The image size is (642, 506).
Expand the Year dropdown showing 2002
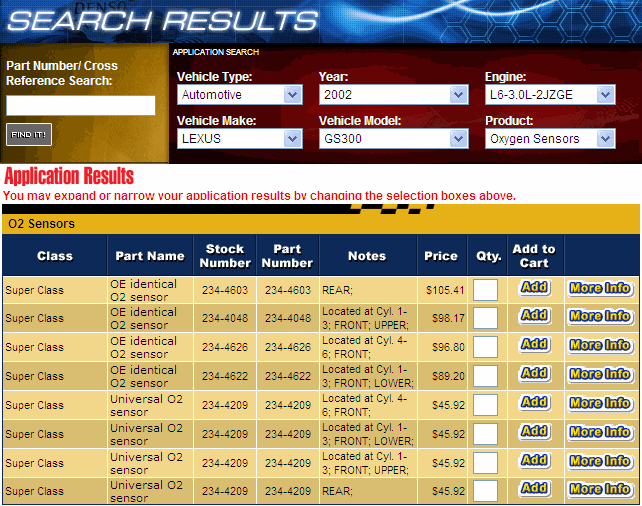tap(393, 95)
